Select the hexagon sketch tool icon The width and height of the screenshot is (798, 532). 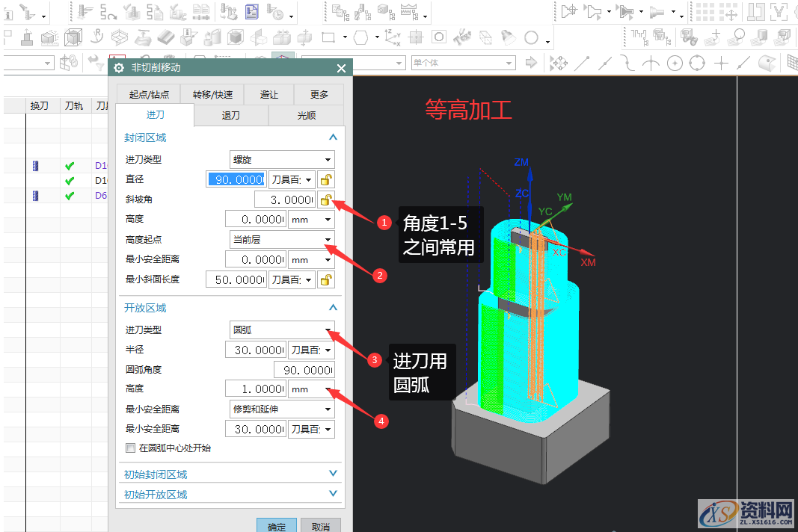359,37
